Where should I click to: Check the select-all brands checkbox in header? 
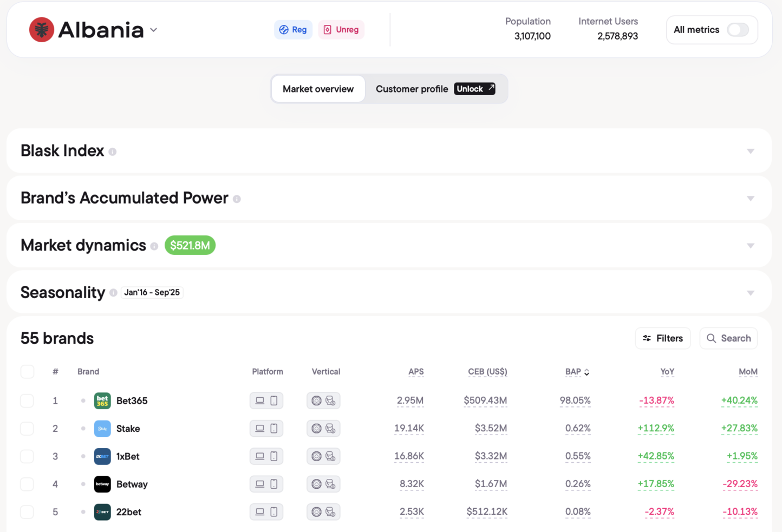(27, 372)
